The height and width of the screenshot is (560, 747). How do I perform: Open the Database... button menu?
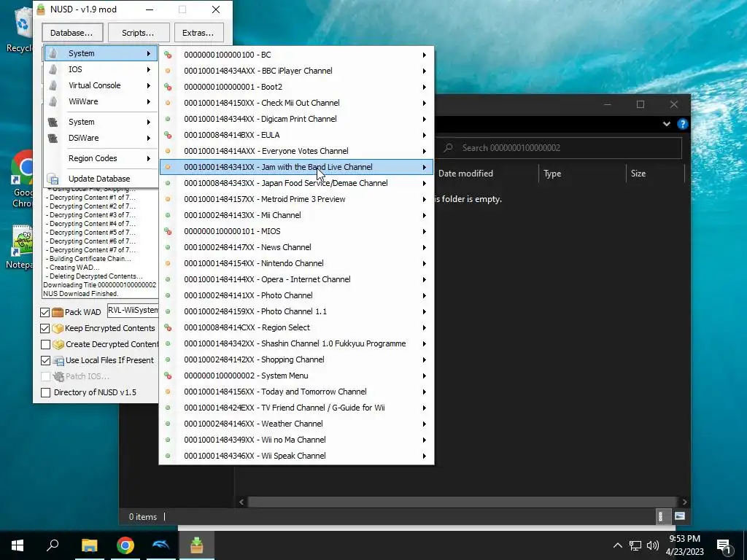coord(71,33)
